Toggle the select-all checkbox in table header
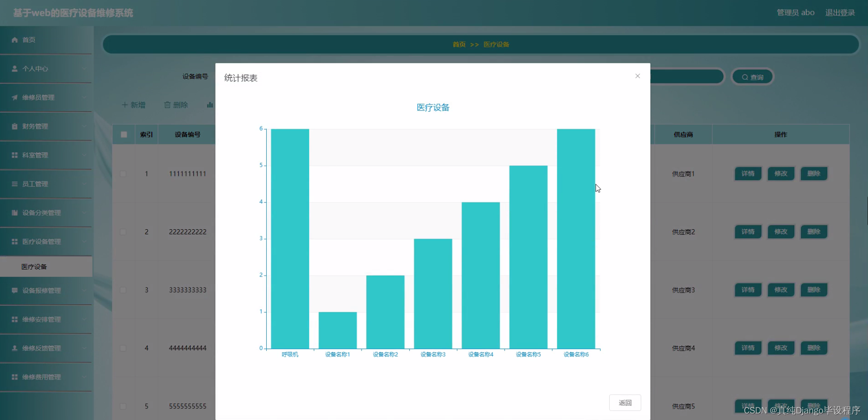 (123, 134)
